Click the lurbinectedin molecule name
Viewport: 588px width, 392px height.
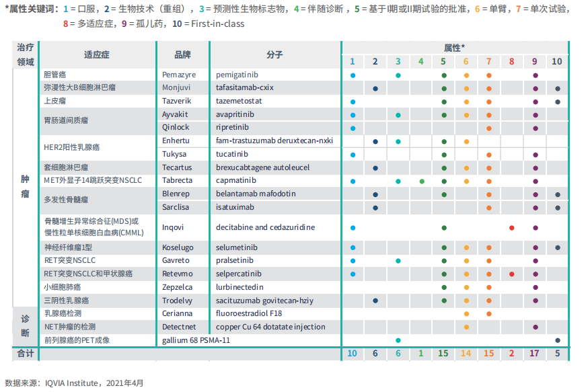pos(240,287)
